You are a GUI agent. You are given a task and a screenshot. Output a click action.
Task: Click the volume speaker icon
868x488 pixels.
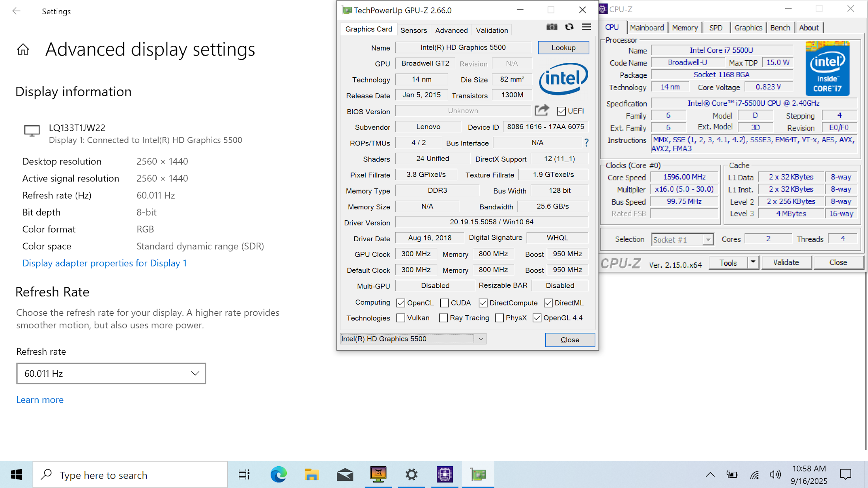coord(775,475)
